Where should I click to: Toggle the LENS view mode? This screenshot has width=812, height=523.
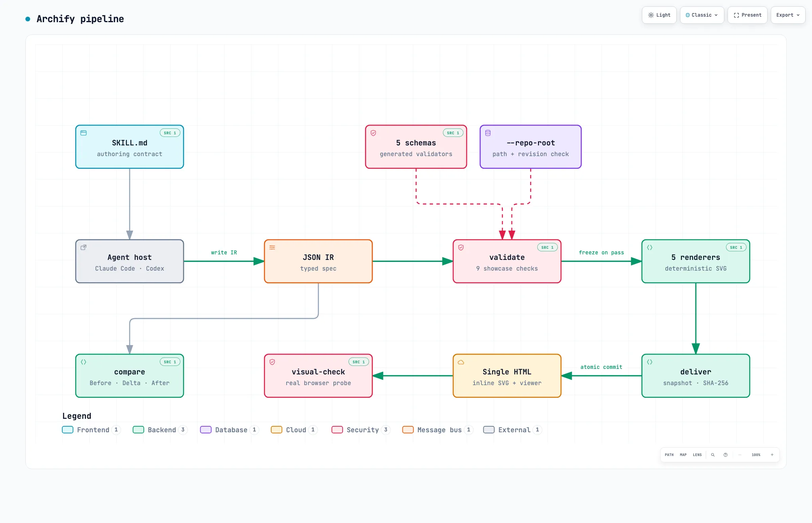click(x=697, y=455)
